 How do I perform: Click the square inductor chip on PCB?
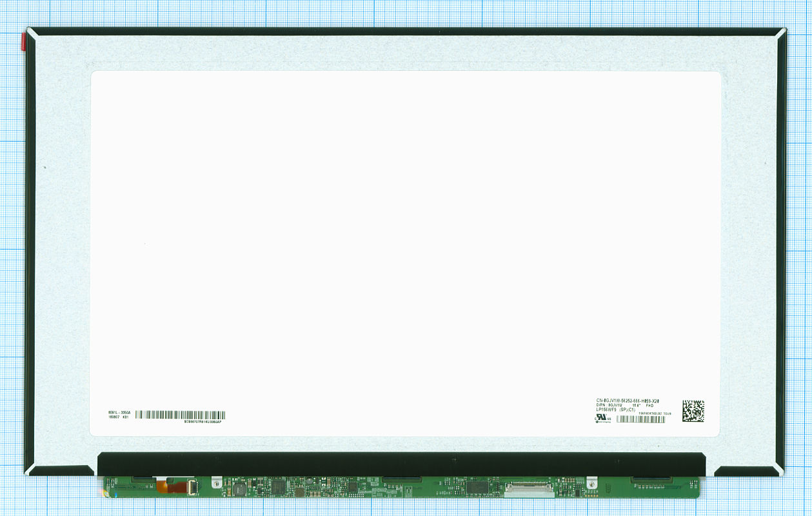(239, 489)
